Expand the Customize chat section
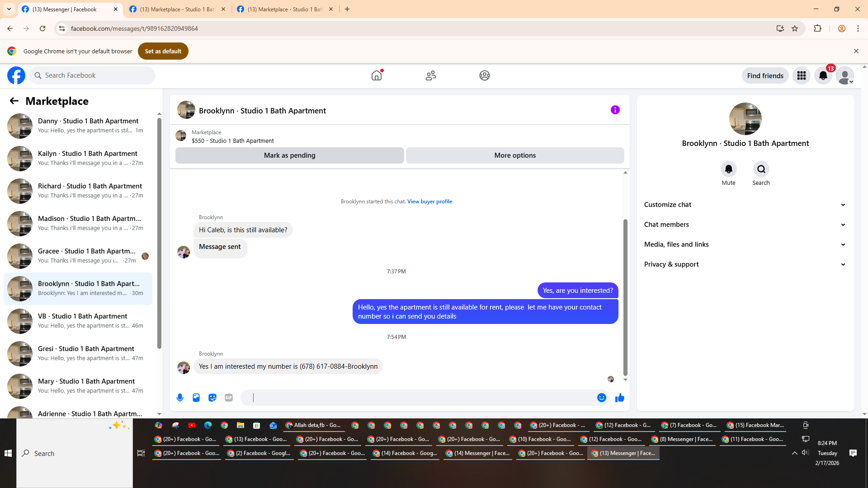 745,205
